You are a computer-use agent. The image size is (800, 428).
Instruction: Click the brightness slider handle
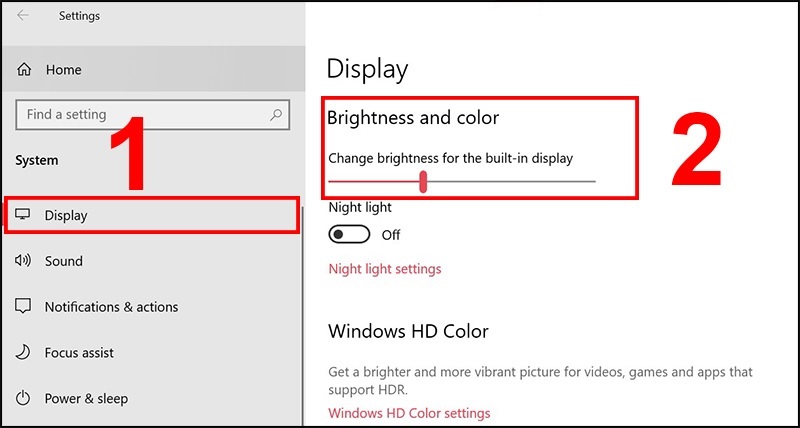click(x=423, y=182)
